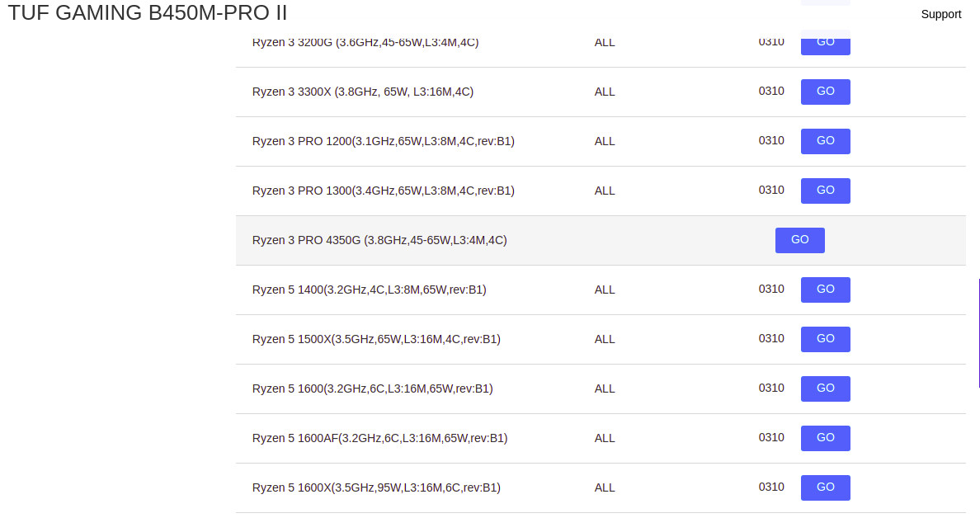Click the 0310 BIOS value for Ryzen 3 PRO 1300
The height and width of the screenshot is (518, 980).
point(771,190)
